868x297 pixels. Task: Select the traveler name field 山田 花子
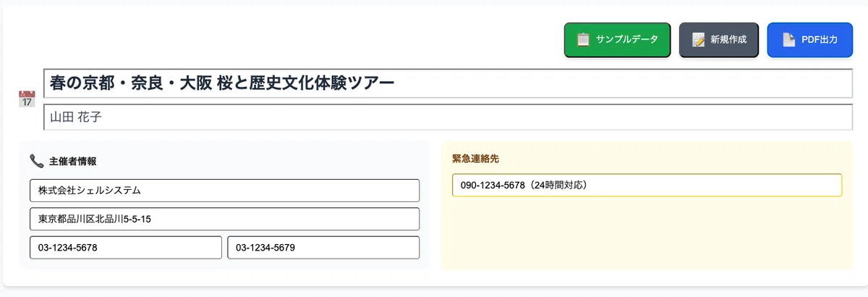[447, 117]
